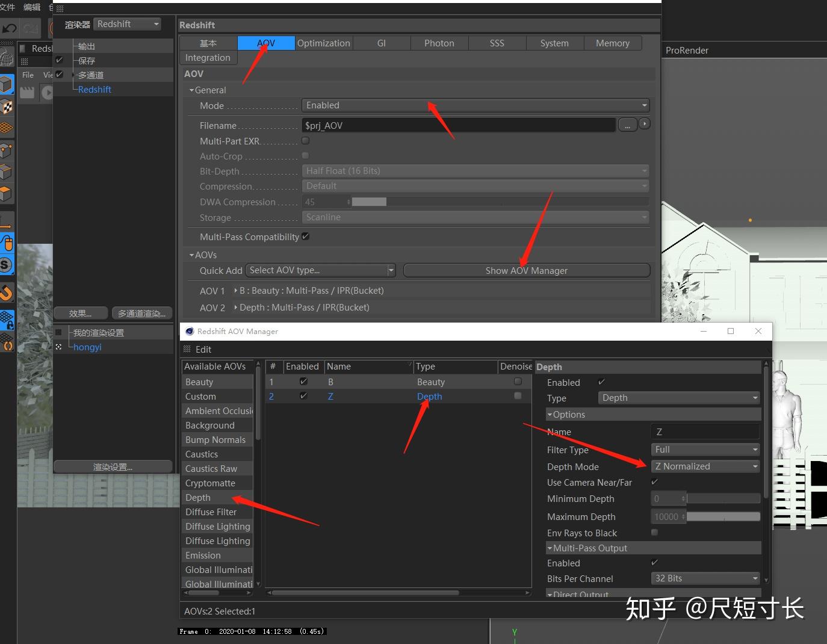
Task: Enable the Multi-Part EXR checkbox
Action: coord(306,140)
